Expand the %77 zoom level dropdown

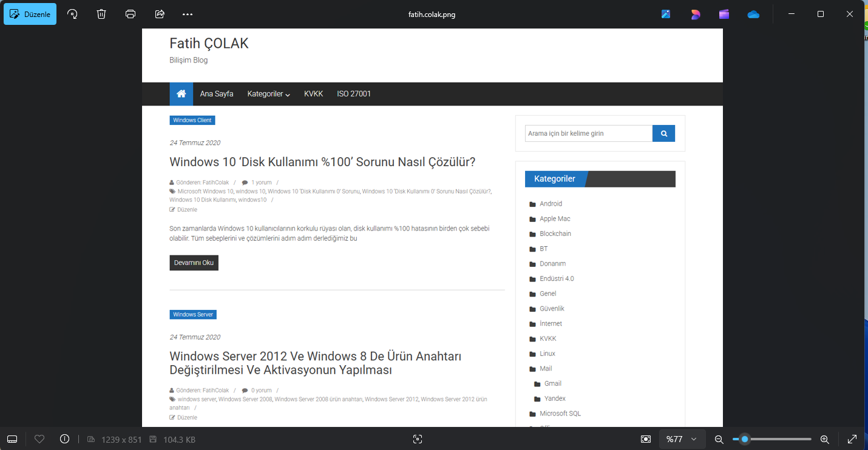pyautogui.click(x=682, y=439)
